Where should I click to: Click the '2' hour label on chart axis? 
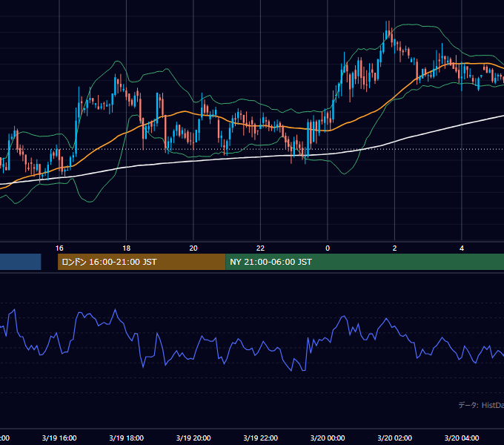pyautogui.click(x=394, y=248)
